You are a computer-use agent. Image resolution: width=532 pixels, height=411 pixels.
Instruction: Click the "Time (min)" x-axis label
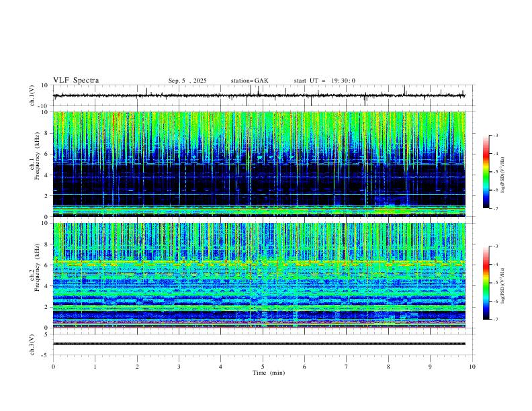269,373
